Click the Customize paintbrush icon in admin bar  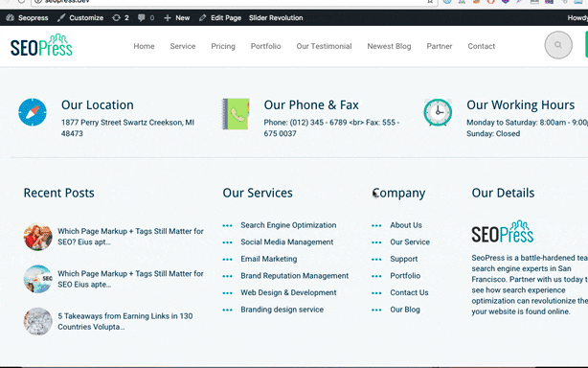tap(61, 17)
